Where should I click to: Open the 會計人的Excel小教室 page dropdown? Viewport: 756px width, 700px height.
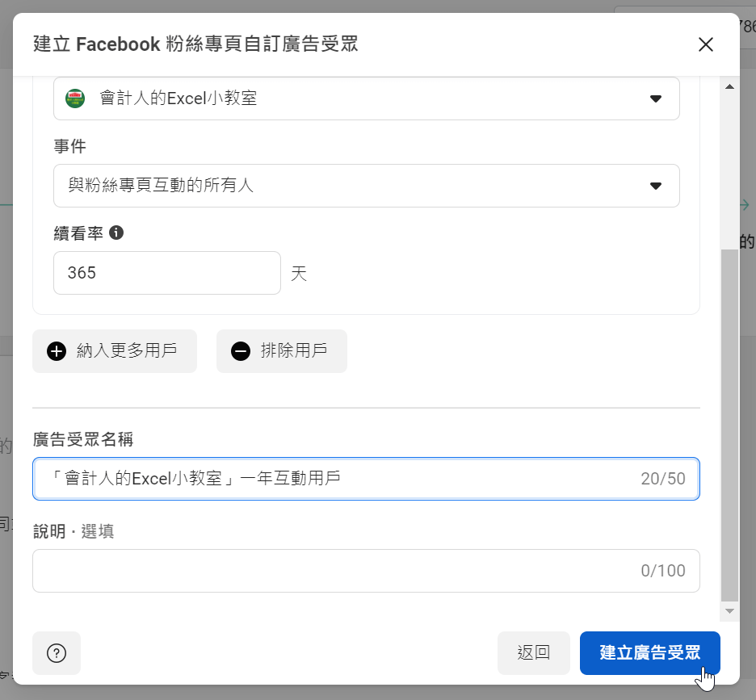pyautogui.click(x=367, y=99)
